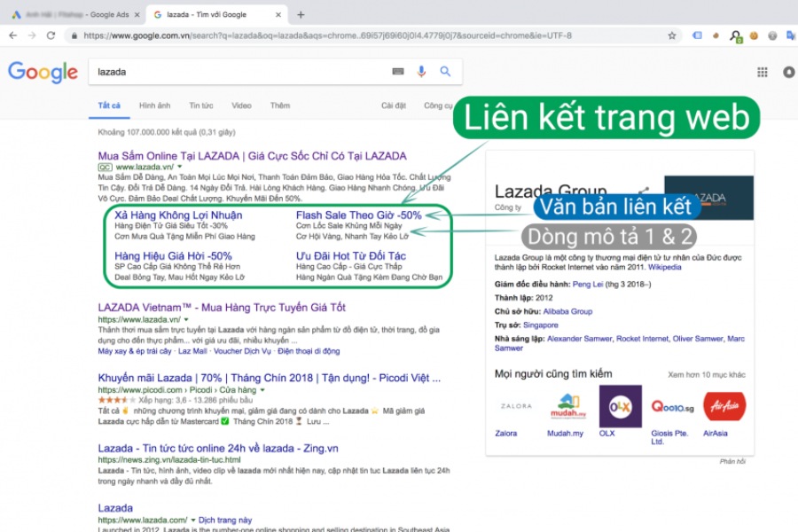
Task: Click the browser address bar URL
Action: [x=327, y=35]
